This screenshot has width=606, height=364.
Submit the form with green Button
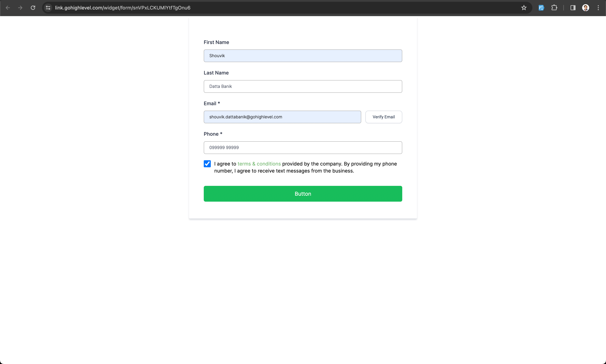click(303, 194)
